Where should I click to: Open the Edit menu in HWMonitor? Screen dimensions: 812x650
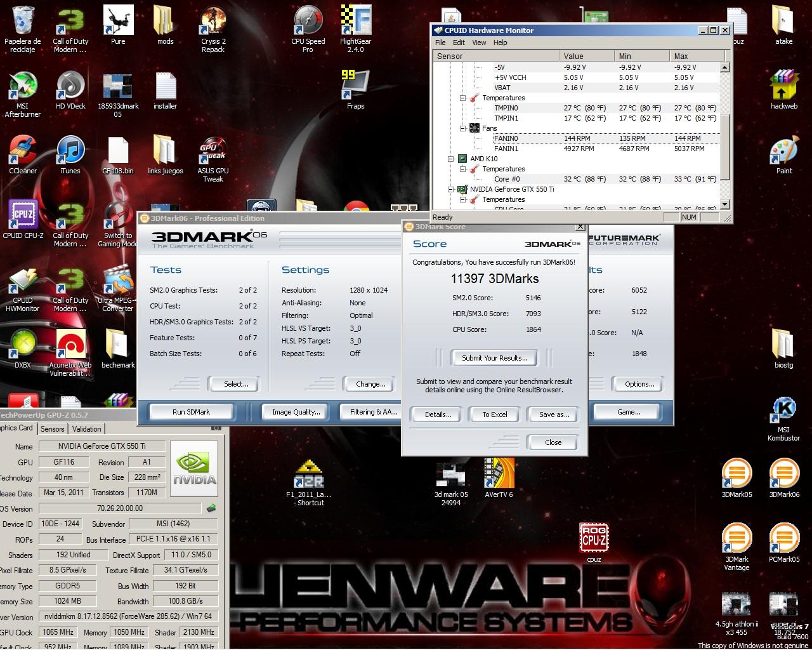click(459, 43)
